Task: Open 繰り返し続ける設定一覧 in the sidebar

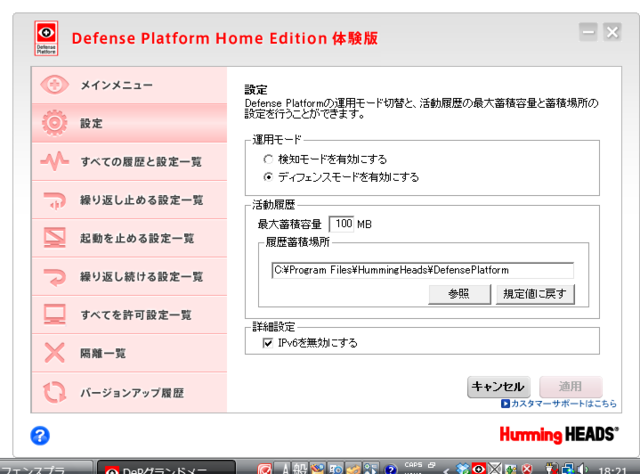Action: [x=129, y=276]
